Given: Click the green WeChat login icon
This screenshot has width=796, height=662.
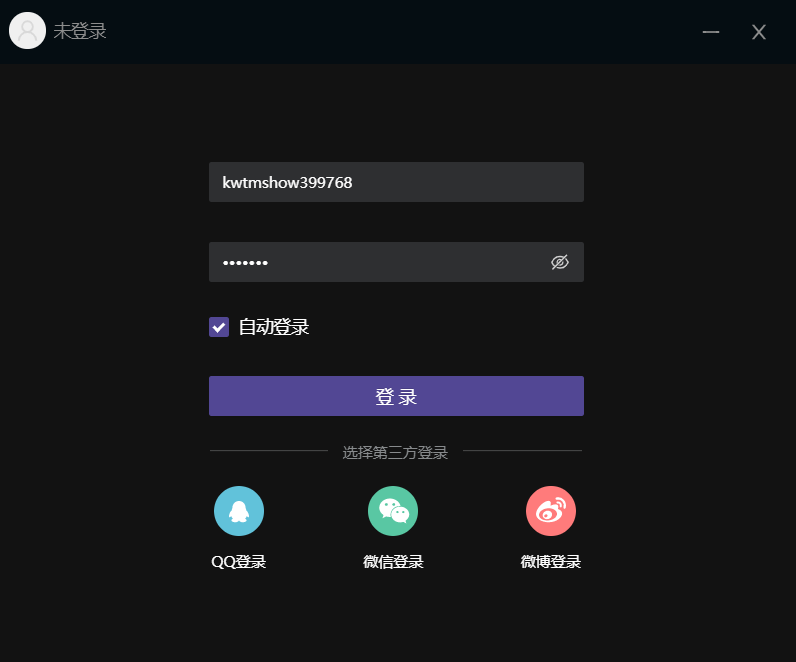Looking at the screenshot, I should pos(393,511).
